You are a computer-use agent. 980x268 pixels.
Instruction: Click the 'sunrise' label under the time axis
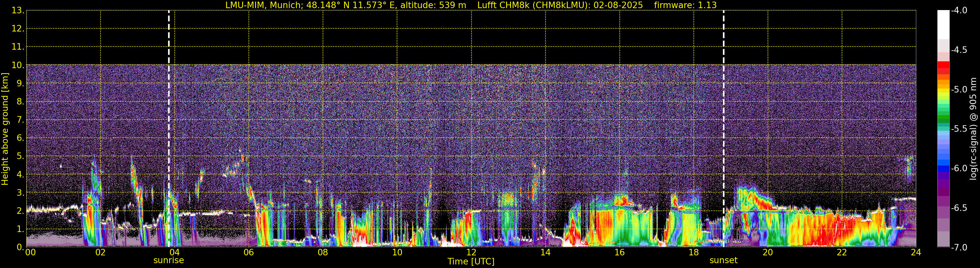168,261
